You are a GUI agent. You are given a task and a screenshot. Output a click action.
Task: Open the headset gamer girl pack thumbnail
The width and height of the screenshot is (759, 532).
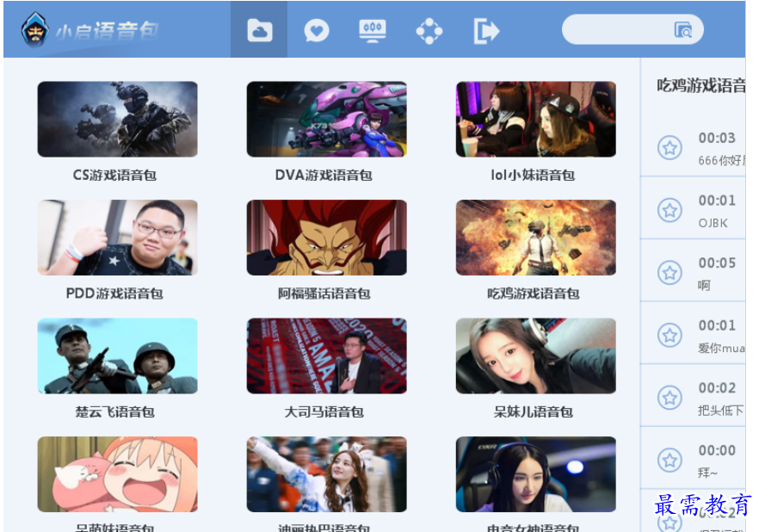[x=536, y=474]
